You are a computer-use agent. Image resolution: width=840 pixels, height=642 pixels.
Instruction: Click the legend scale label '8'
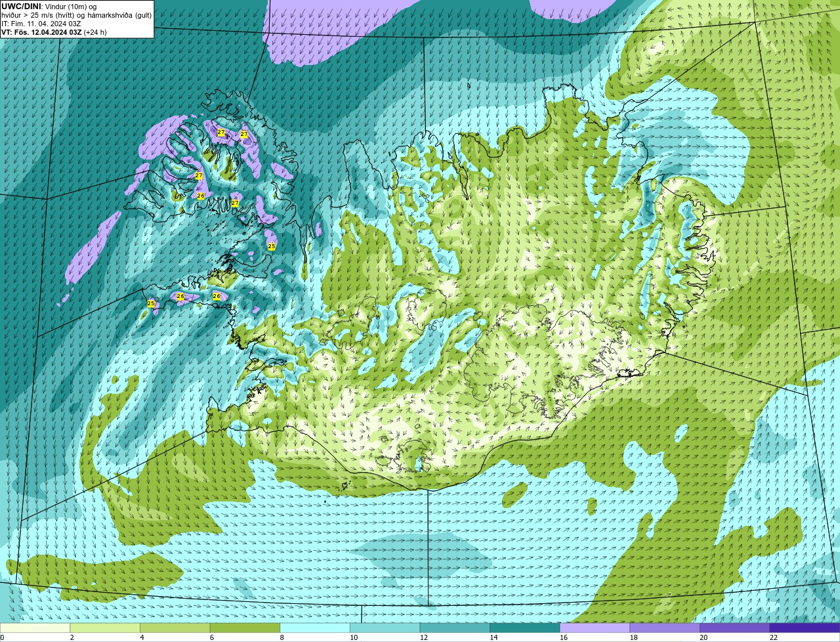click(282, 637)
